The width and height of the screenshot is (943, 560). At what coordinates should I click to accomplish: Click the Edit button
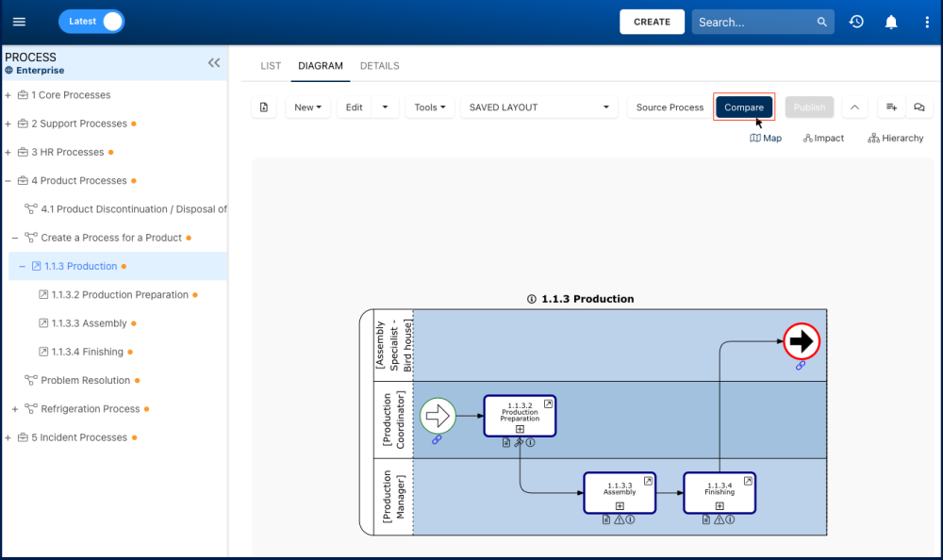tap(355, 107)
